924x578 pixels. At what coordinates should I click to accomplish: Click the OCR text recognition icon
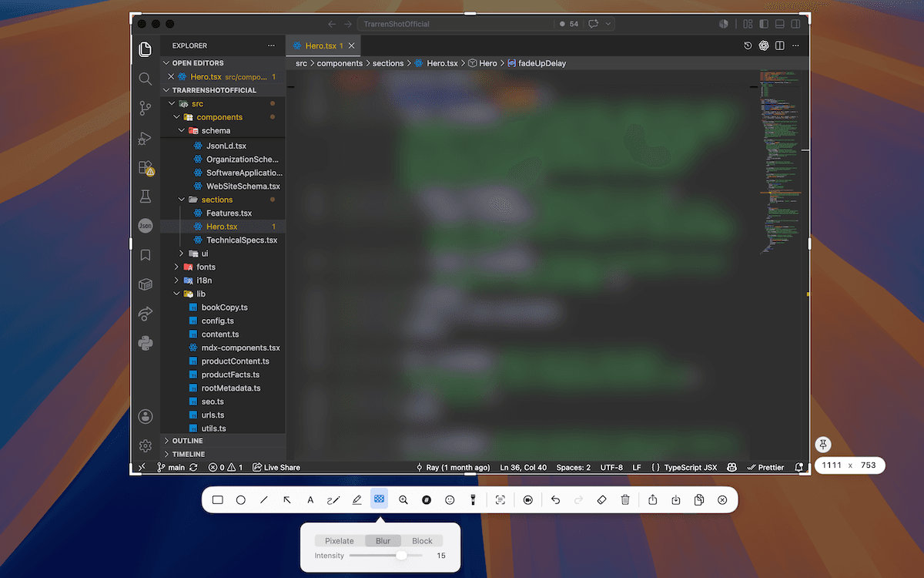point(500,500)
